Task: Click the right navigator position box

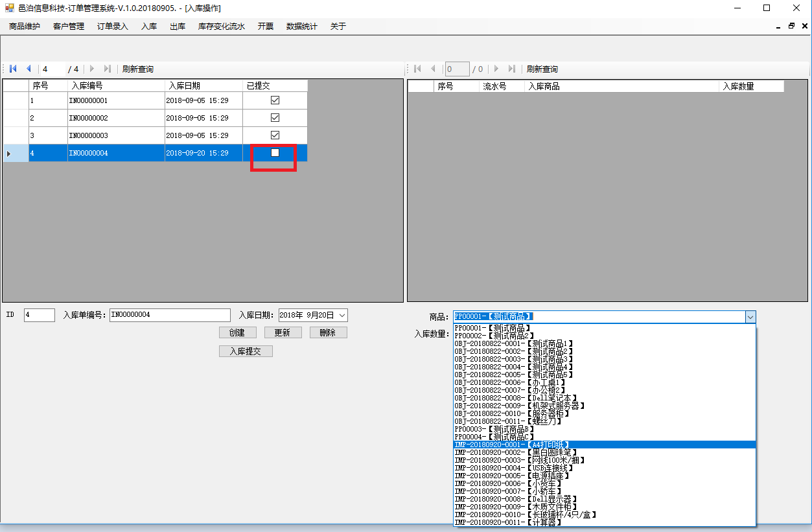Action: (x=458, y=69)
